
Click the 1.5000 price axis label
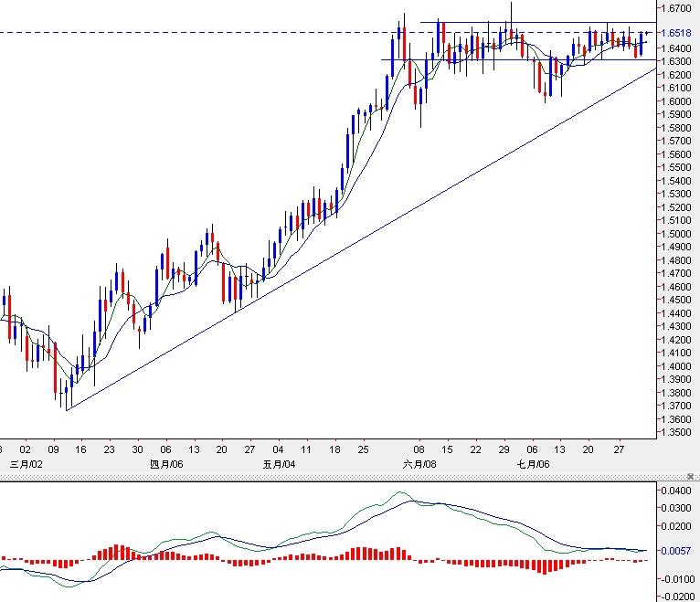[676, 234]
